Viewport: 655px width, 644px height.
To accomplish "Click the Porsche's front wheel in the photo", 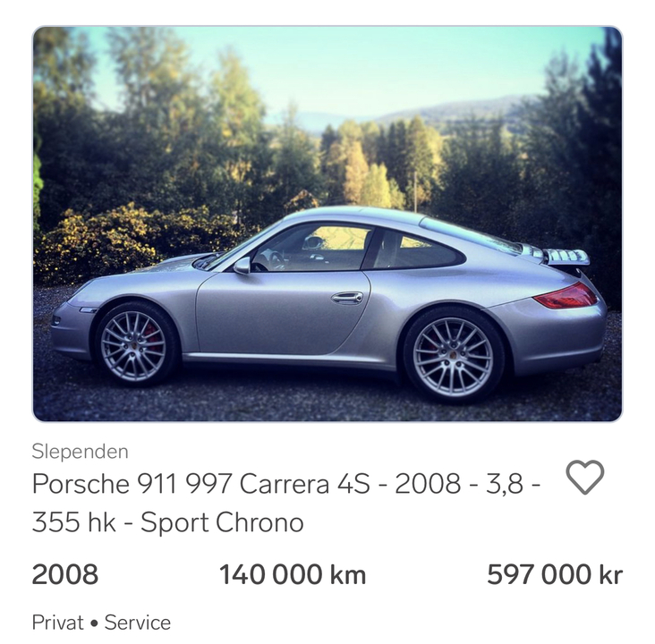I will click(134, 345).
